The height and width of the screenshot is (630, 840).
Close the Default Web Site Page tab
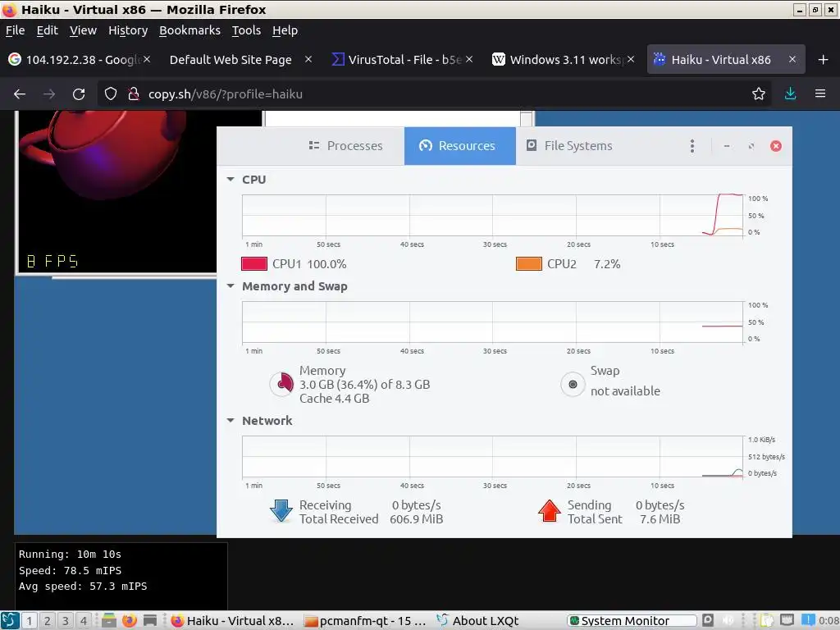point(308,59)
